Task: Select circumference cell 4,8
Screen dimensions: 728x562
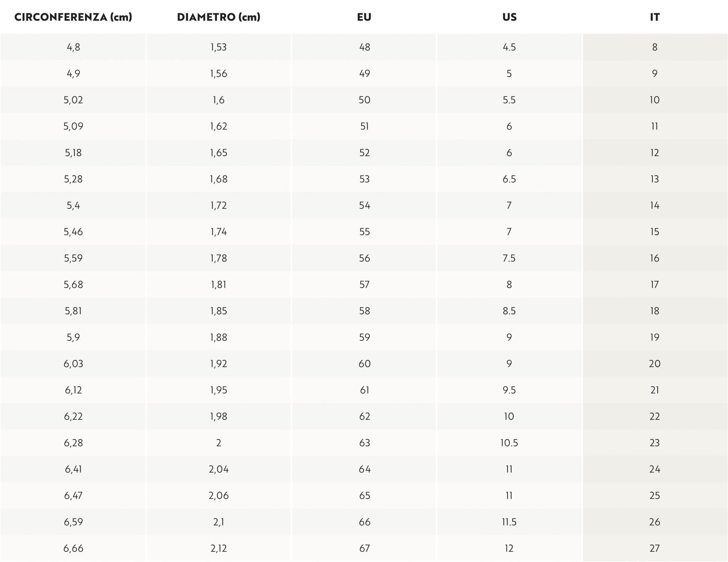Action: (73, 47)
